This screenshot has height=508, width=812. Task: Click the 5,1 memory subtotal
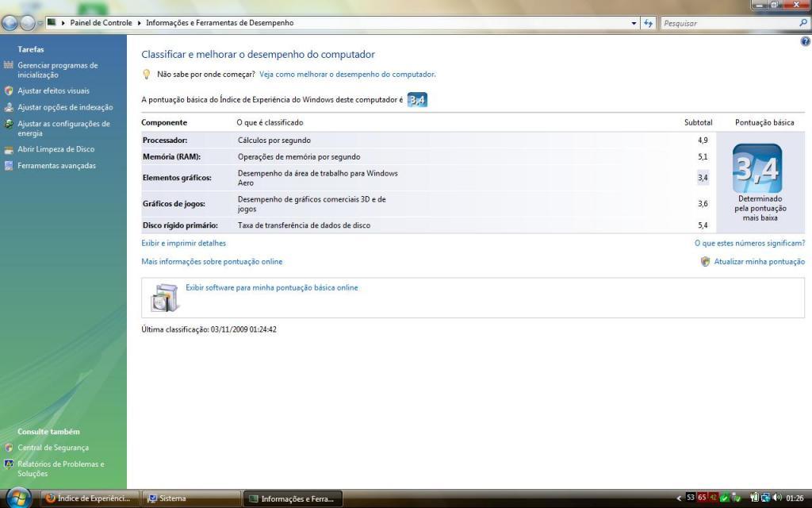click(x=703, y=157)
